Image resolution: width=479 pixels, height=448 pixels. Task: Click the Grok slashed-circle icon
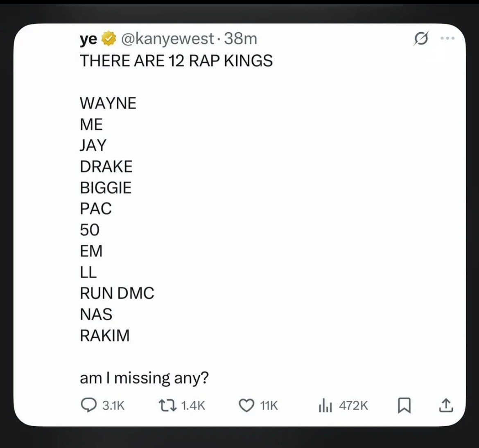pyautogui.click(x=421, y=38)
